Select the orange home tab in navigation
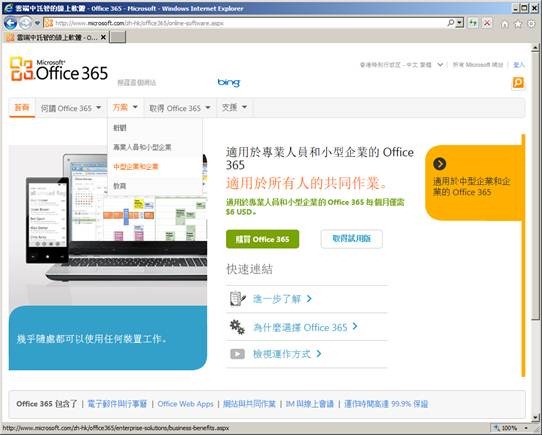The height and width of the screenshot is (435, 542). (22, 108)
